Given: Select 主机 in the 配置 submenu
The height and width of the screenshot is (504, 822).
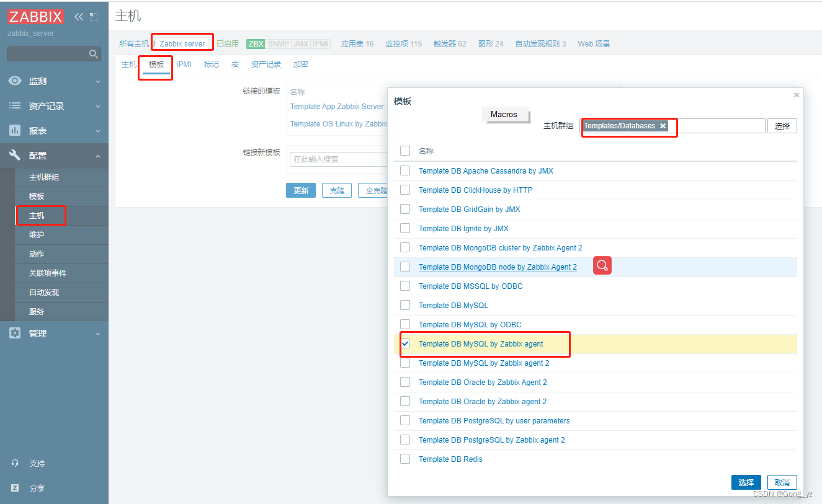Looking at the screenshot, I should click(x=37, y=216).
